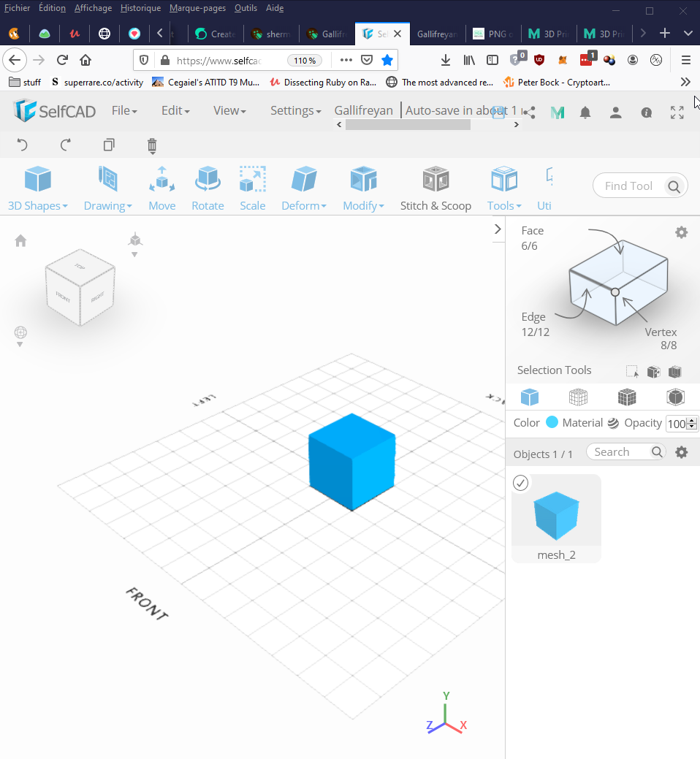Open the View menu

coord(229,110)
